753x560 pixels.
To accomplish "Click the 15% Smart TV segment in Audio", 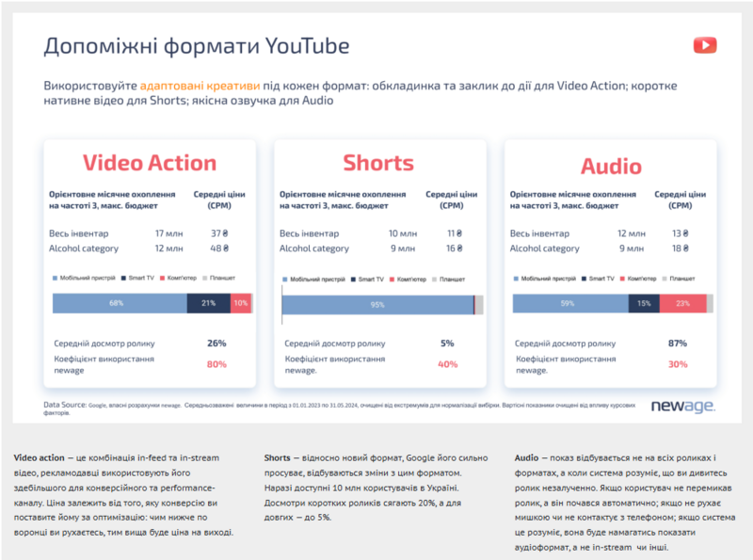I will tap(644, 304).
